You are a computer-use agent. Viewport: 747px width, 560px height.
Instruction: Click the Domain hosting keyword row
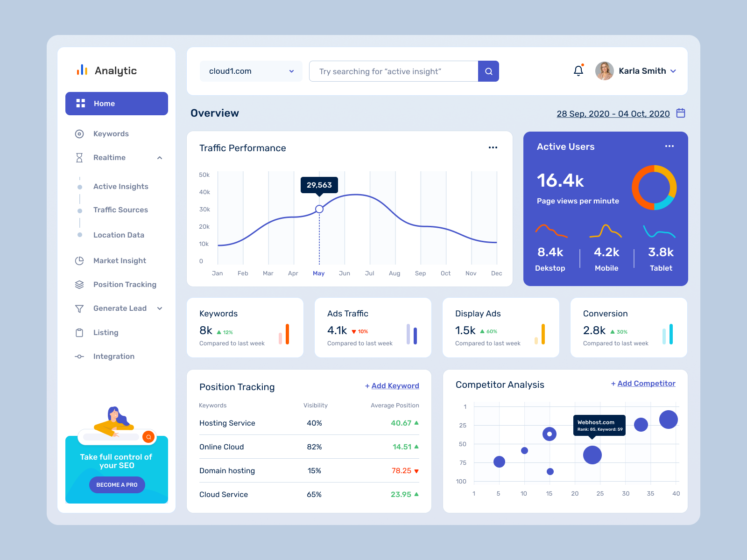click(309, 471)
